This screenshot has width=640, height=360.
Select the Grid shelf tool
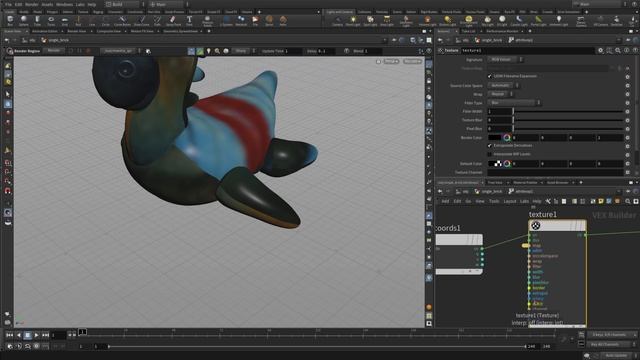tap(64, 20)
